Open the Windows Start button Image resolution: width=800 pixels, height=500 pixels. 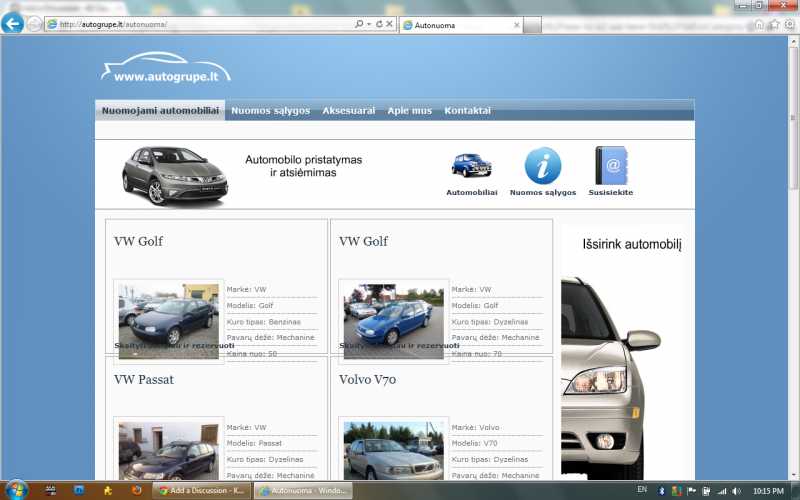[16, 490]
